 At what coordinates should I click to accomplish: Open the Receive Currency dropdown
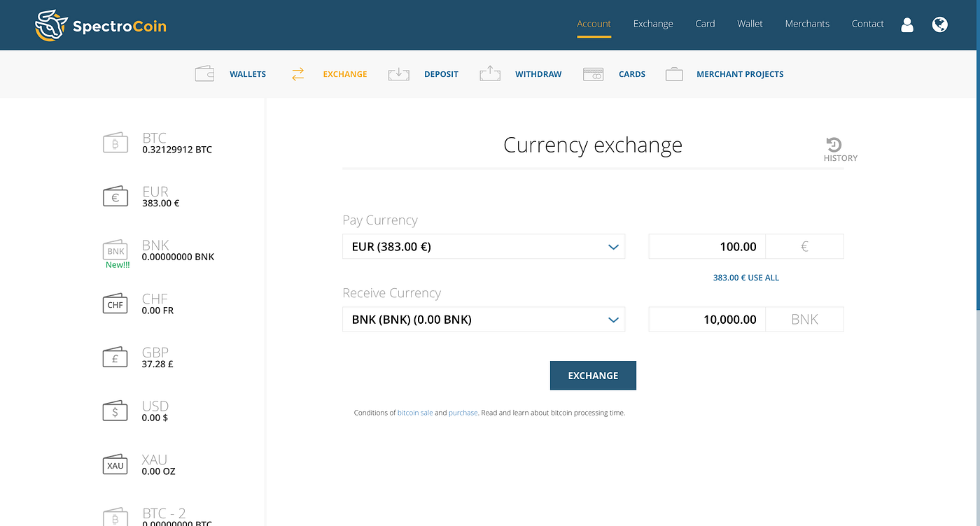(484, 319)
